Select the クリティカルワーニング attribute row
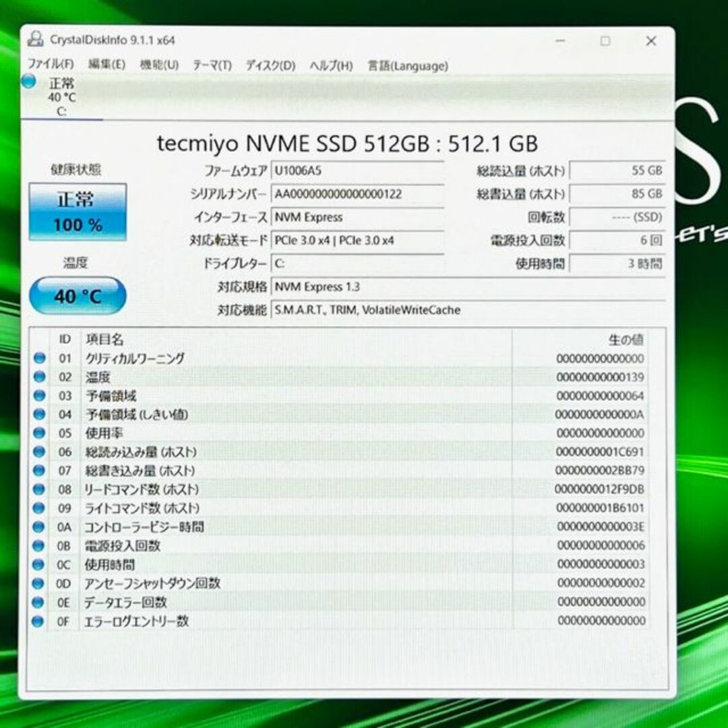 pos(339,358)
